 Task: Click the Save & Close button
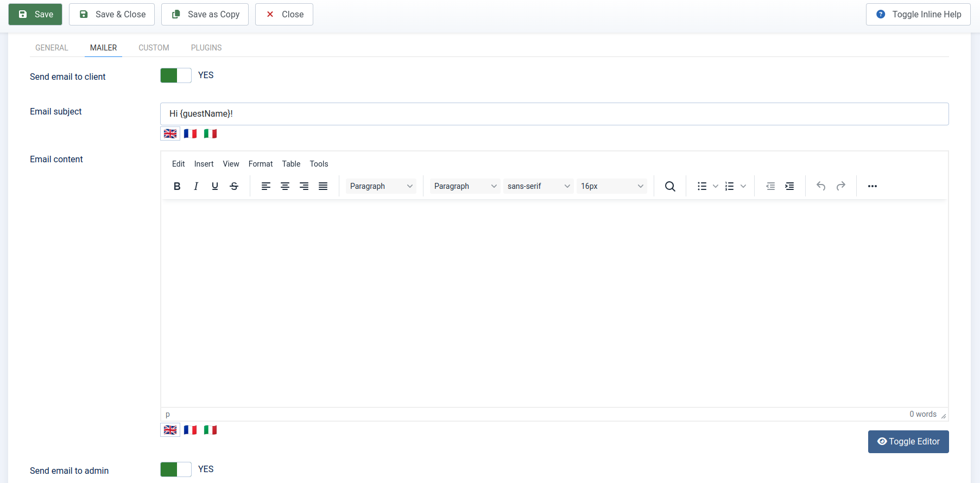click(112, 14)
